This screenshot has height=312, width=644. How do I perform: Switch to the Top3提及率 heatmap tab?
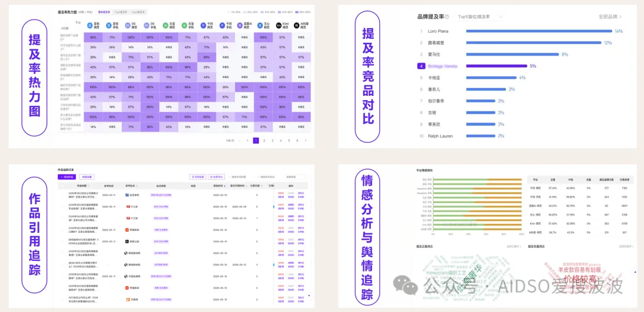138,13
